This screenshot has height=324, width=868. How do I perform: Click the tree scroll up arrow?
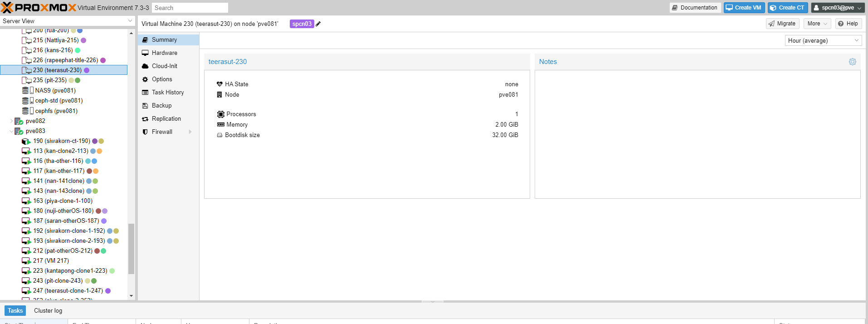[132, 33]
